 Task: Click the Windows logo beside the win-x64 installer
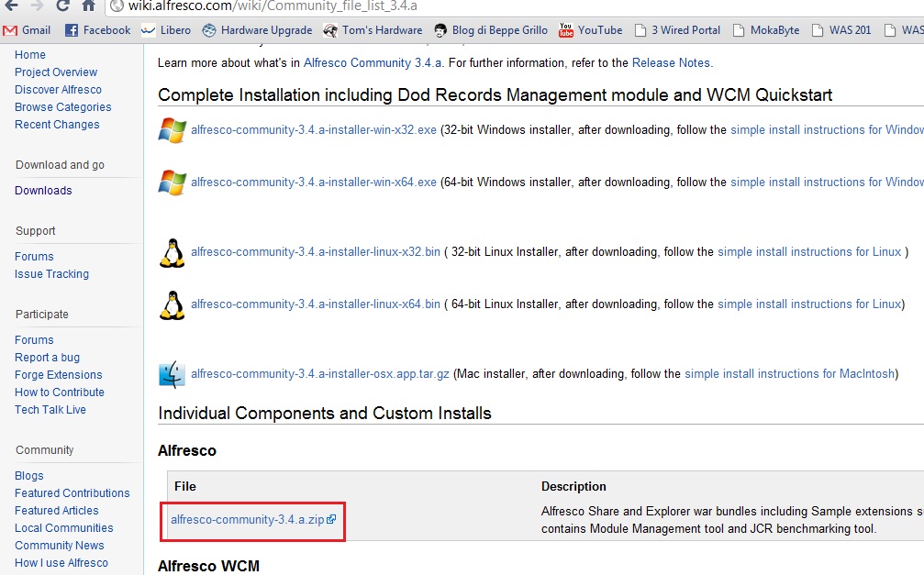pos(173,182)
